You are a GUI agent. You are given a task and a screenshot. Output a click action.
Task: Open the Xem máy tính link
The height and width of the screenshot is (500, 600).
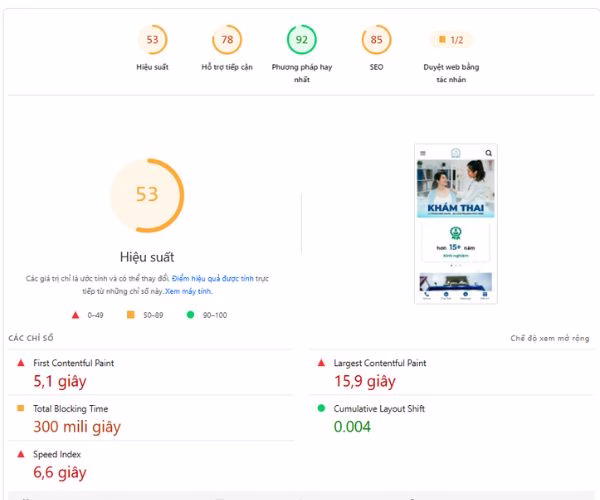point(188,292)
